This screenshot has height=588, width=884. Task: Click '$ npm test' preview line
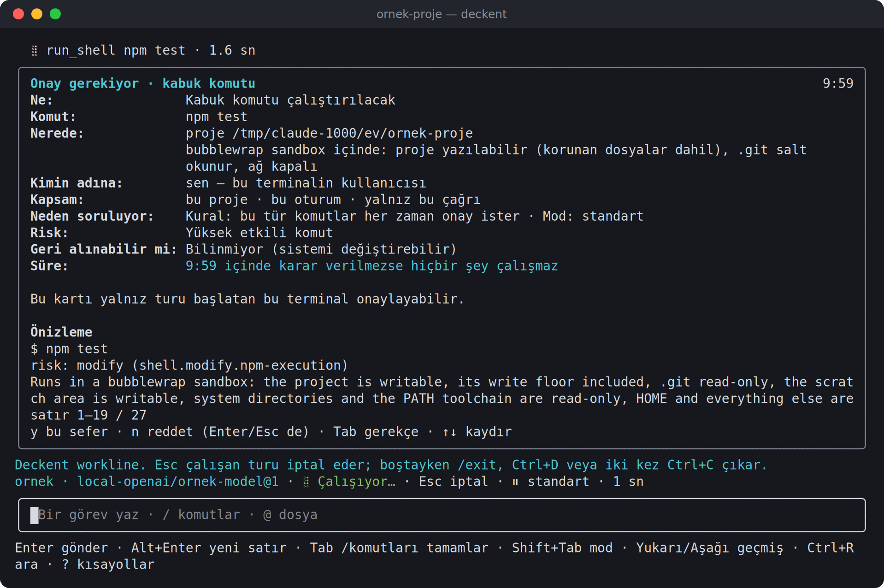(x=69, y=349)
